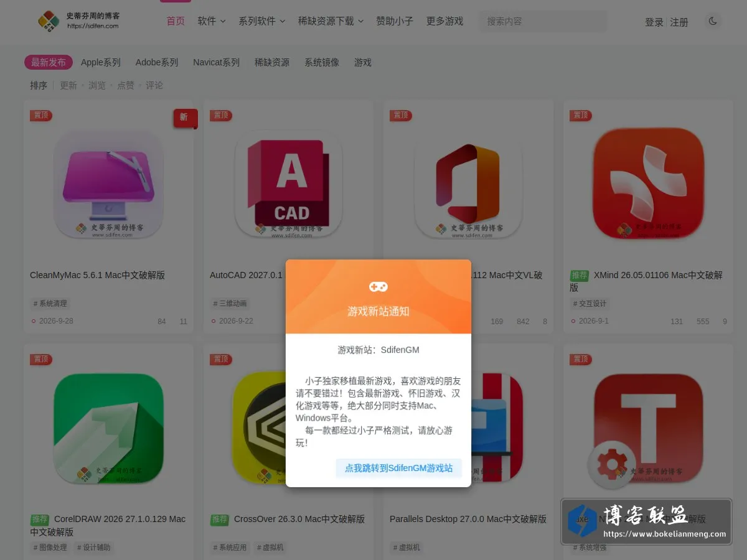The width and height of the screenshot is (747, 560).
Task: Open the Microsoft Office icon thumbnail
Action: (469, 185)
